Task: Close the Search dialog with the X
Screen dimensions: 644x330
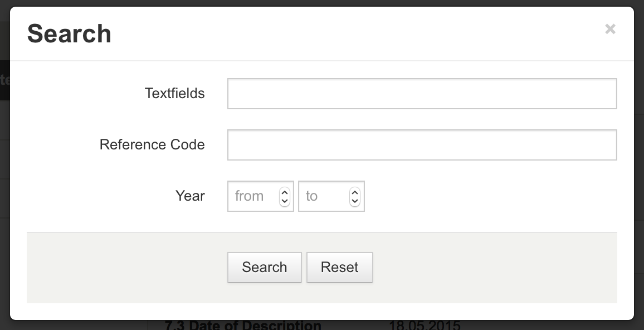Action: click(610, 29)
